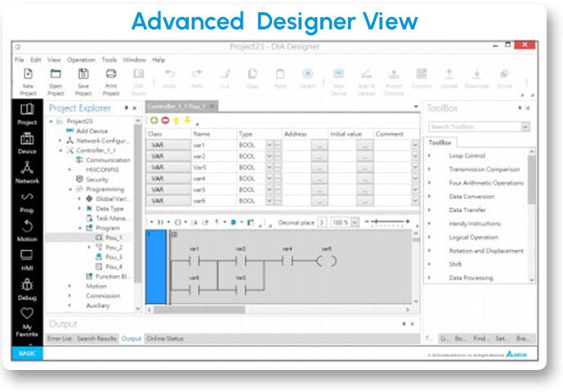The height and width of the screenshot is (392, 563).
Task: Click the zoom slider minus end
Action: [367, 221]
